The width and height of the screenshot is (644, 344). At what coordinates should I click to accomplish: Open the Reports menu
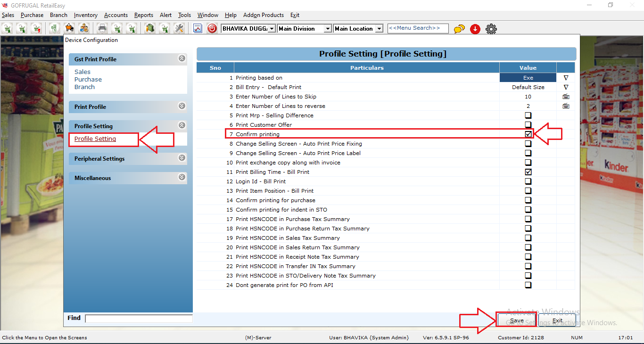pos(144,15)
